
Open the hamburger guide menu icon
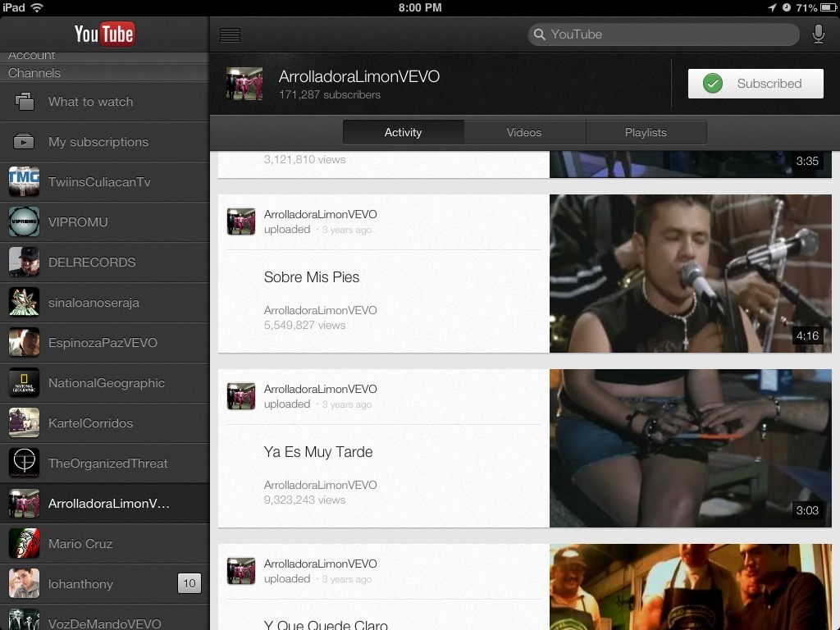pos(230,34)
